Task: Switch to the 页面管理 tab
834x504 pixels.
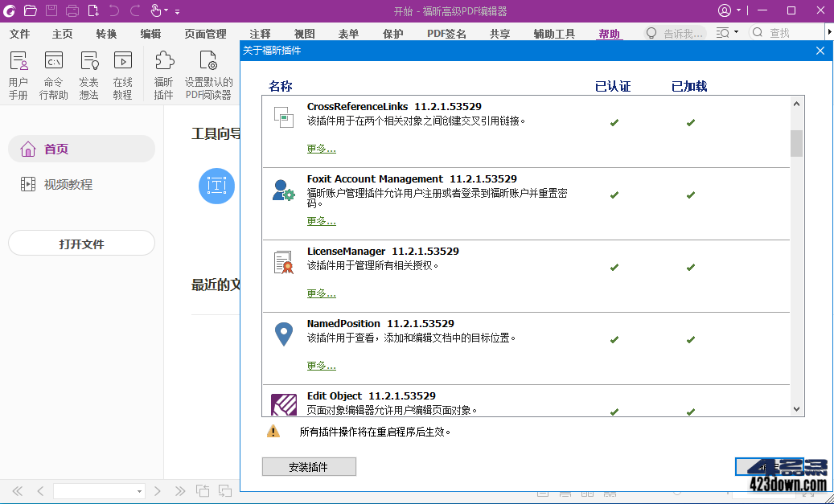Action: (x=205, y=34)
